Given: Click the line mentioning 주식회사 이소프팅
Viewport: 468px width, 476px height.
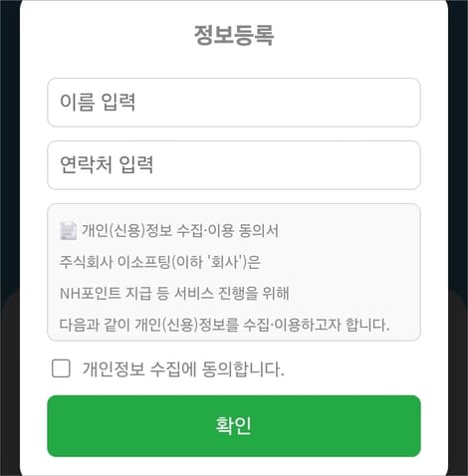Looking at the screenshot, I should 159,262.
